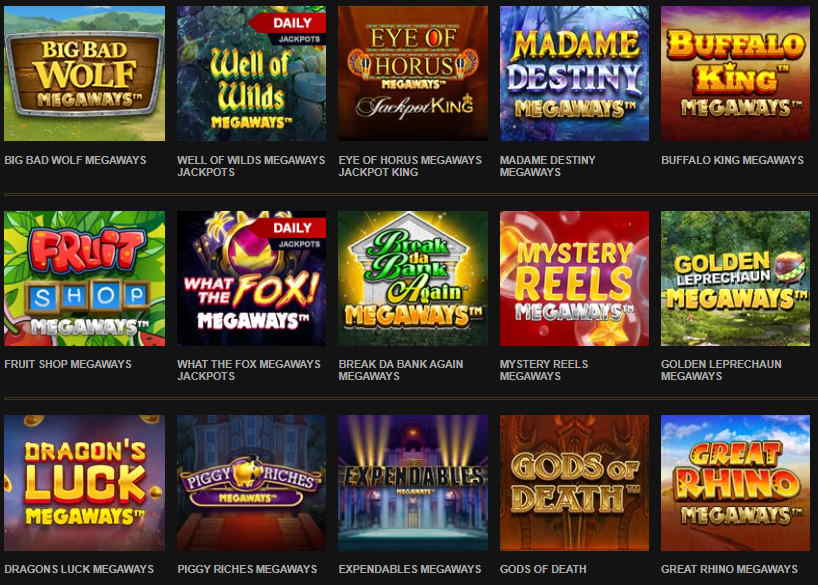Select the Eye of Horus Megaways game image
Viewport: 818px width, 585px height.
tap(413, 74)
